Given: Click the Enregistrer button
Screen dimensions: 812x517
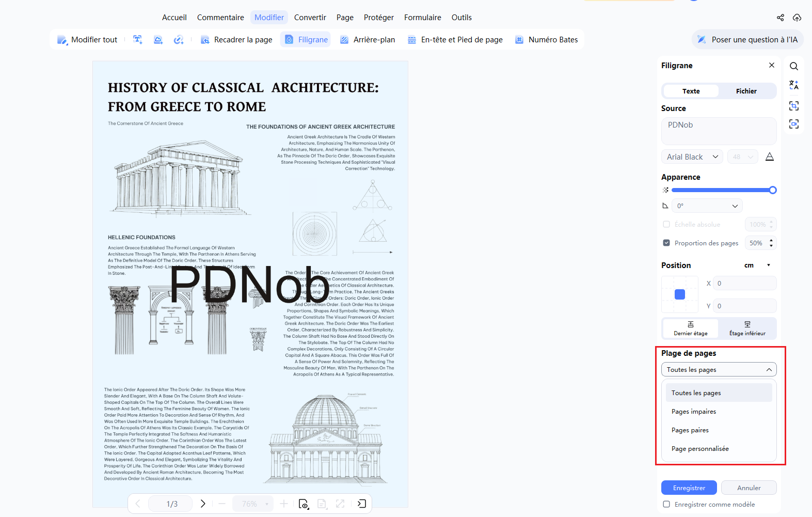Looking at the screenshot, I should [689, 488].
